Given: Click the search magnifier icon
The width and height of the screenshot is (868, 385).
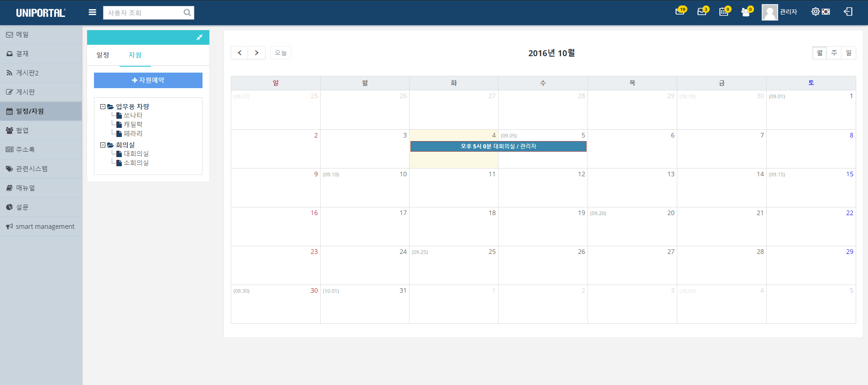Looking at the screenshot, I should (187, 13).
